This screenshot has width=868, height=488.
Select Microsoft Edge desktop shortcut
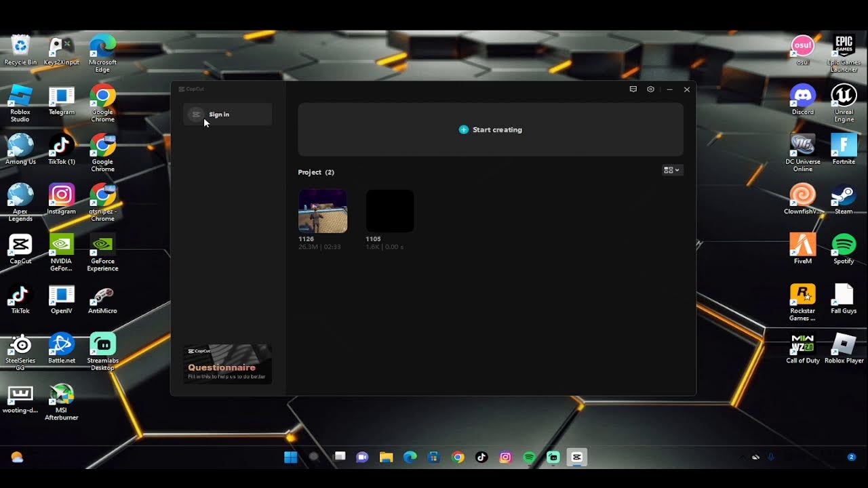[x=102, y=54]
